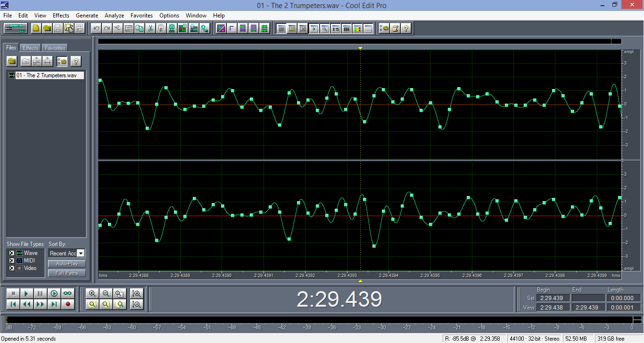
Task: Click the Redo arrow in the toolbar
Action: tap(107, 28)
